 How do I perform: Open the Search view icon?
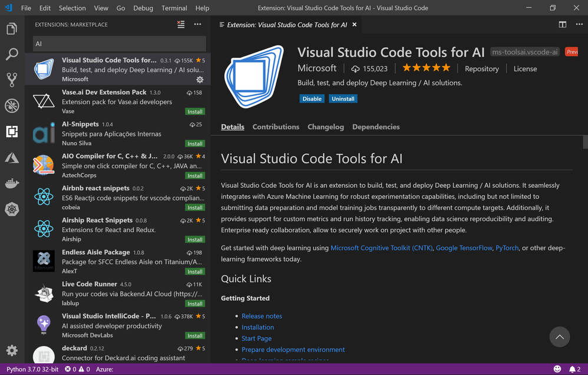(12, 55)
